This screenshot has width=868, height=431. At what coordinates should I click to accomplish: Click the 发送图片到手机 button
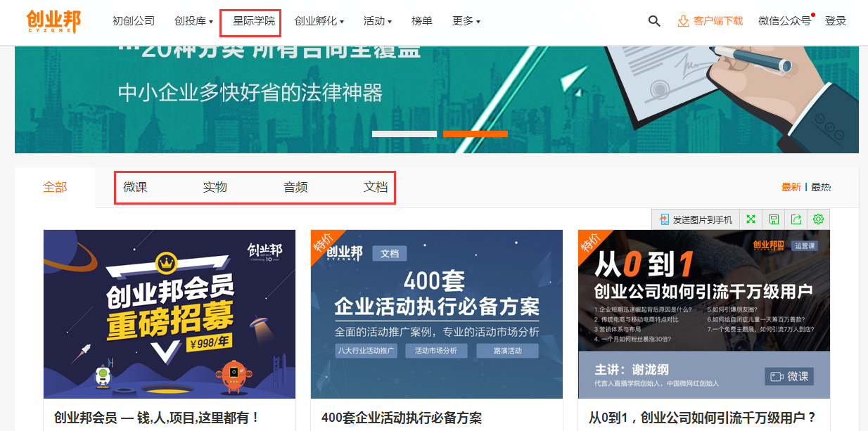(696, 219)
